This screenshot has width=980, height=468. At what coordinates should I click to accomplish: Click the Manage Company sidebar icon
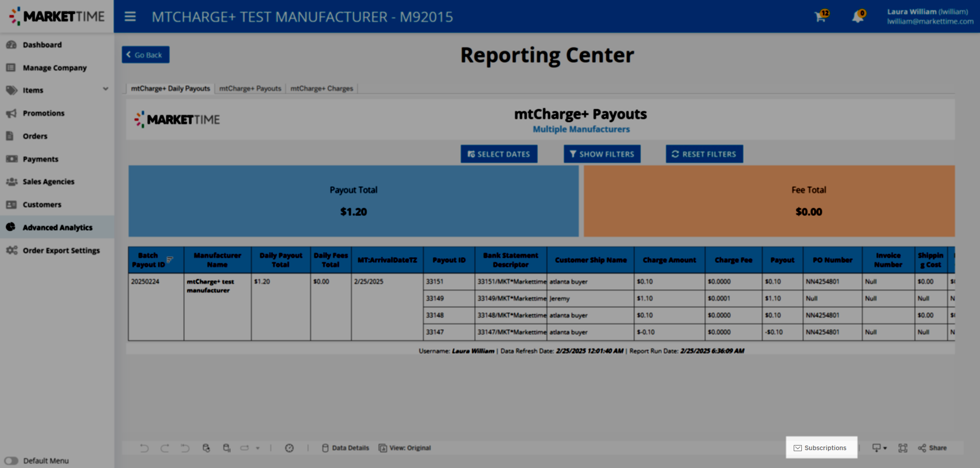click(x=11, y=67)
